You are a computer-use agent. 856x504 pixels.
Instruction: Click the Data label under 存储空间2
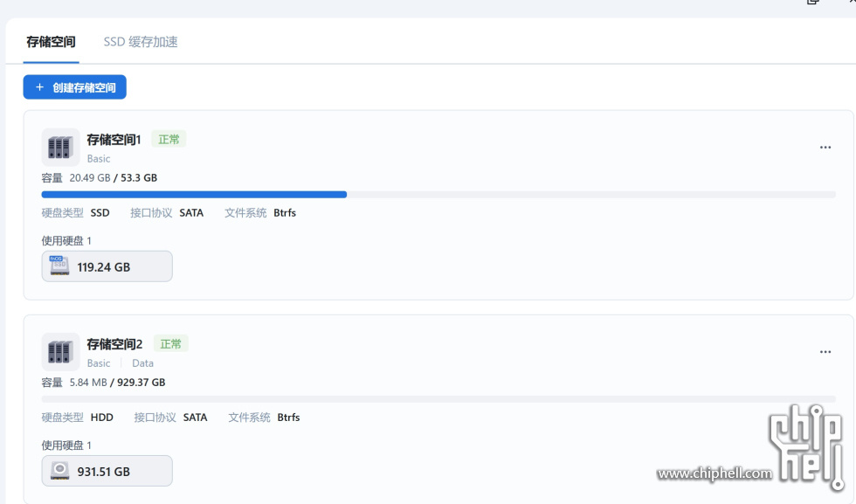(142, 363)
